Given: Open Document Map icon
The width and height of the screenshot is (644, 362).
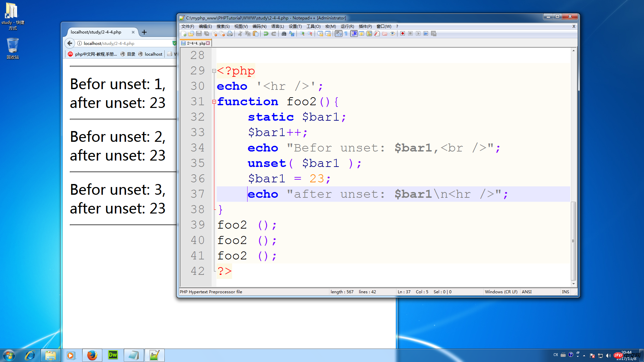Looking at the screenshot, I should tap(369, 34).
